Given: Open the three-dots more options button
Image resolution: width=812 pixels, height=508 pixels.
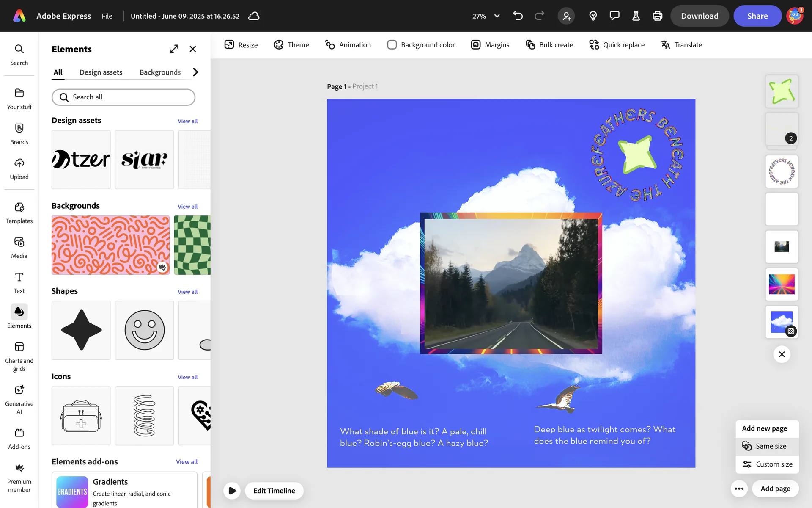Looking at the screenshot, I should pyautogui.click(x=739, y=489).
